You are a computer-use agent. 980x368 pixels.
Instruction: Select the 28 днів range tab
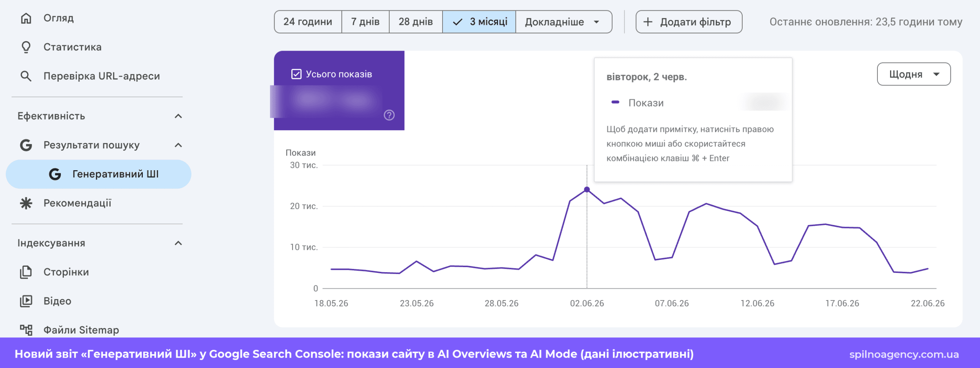tap(416, 22)
